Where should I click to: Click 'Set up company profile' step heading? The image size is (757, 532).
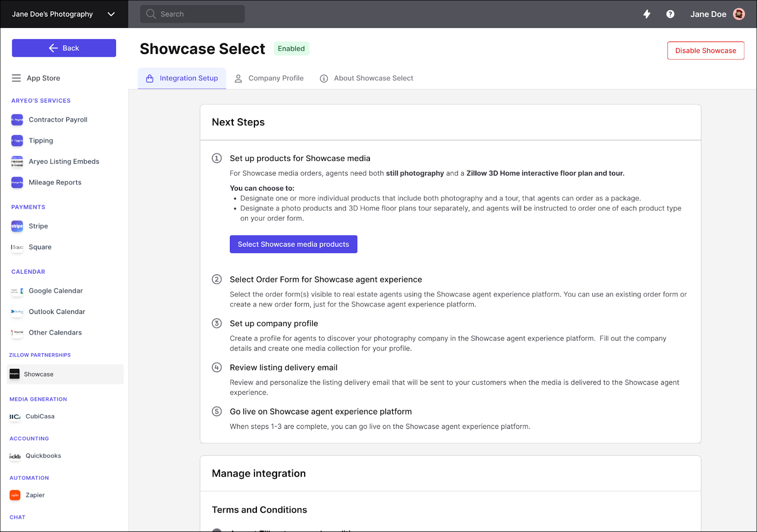[x=274, y=323]
